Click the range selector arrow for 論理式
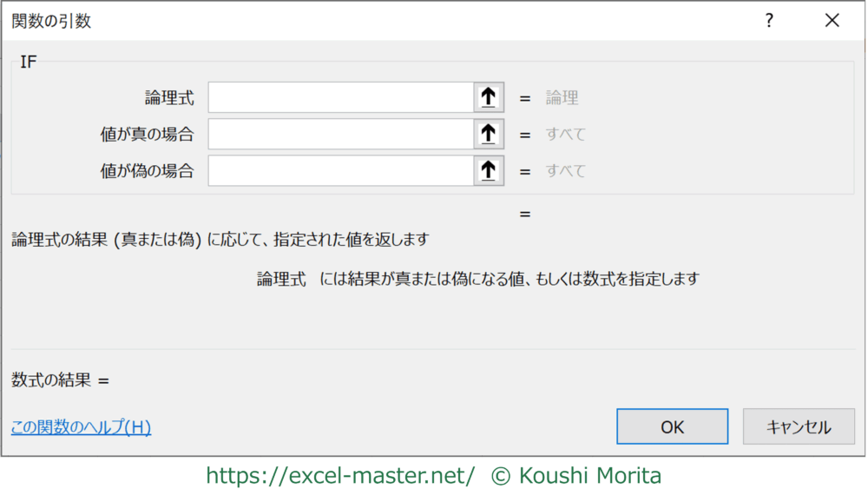 489,98
